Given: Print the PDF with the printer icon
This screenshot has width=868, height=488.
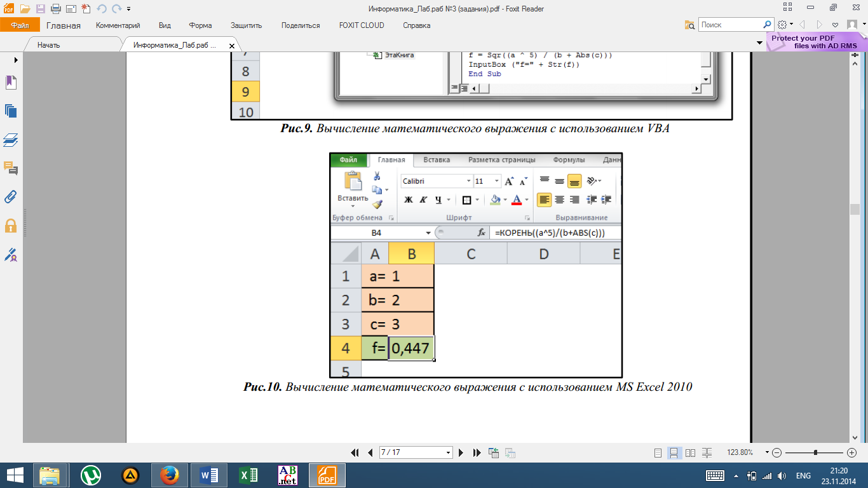Looking at the screenshot, I should (x=55, y=9).
